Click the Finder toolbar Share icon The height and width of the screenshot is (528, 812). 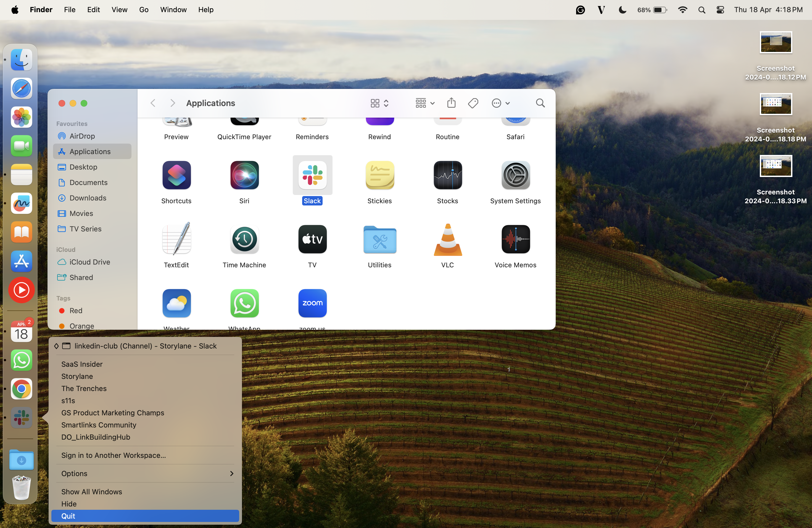451,103
